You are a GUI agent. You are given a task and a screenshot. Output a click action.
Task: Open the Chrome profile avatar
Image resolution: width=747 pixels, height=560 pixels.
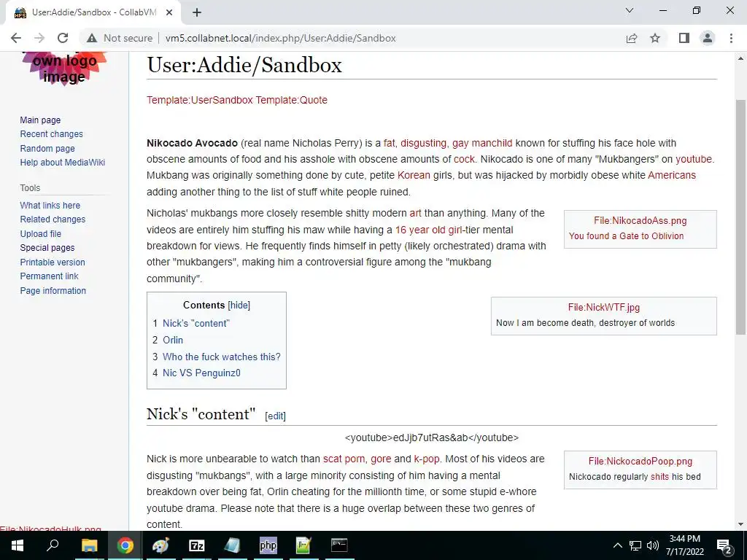(x=708, y=38)
